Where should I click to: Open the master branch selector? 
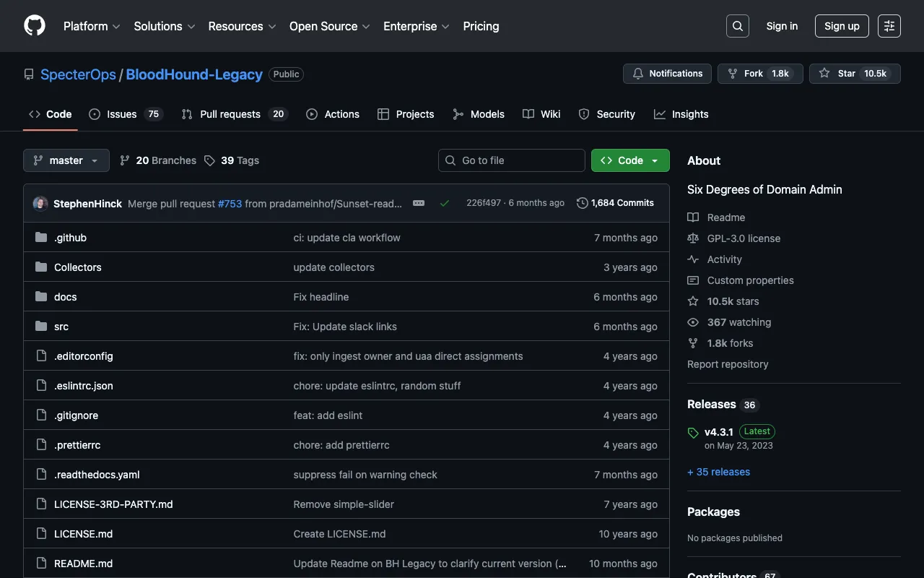click(x=66, y=160)
